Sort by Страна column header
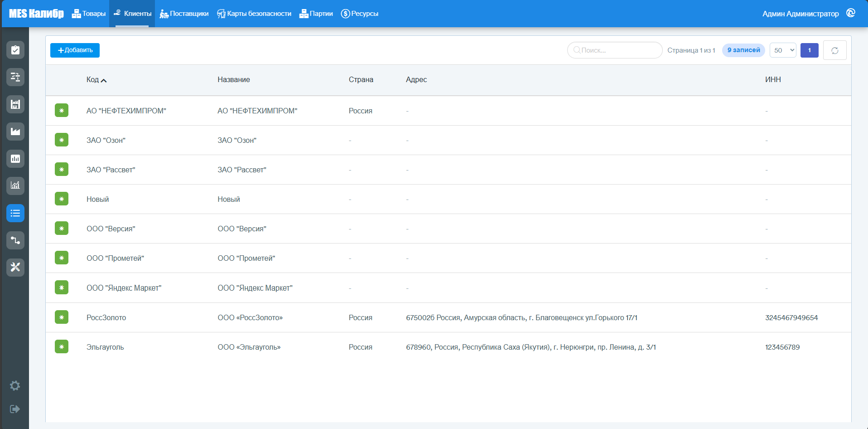Screen dimensions: 868x429 361,80
